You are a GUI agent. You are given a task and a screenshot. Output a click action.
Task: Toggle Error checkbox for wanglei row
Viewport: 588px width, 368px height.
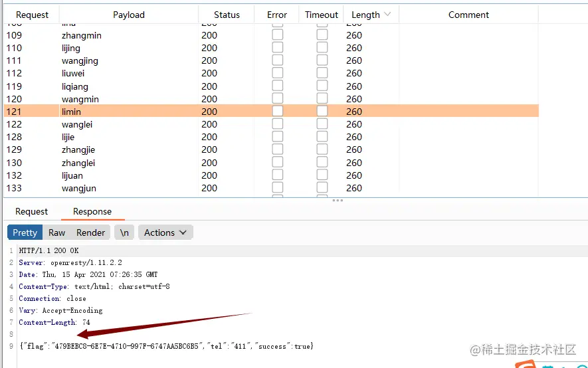[278, 124]
